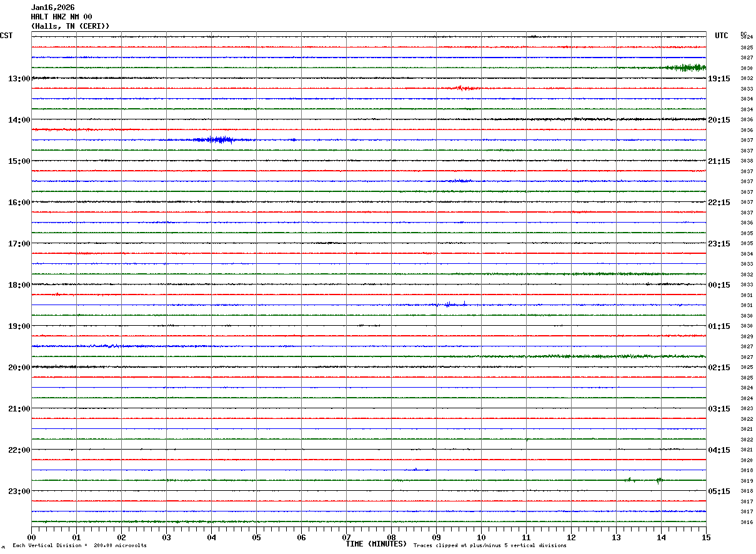Image resolution: width=756 pixels, height=554 pixels.
Task: Click the 22:15 UTC time label
Action: coord(719,203)
